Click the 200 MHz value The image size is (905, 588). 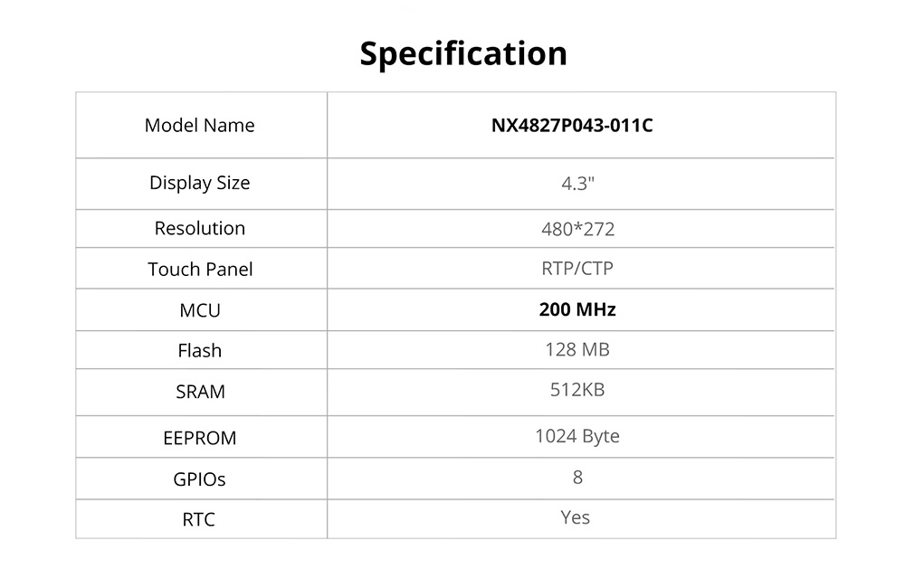[577, 309]
